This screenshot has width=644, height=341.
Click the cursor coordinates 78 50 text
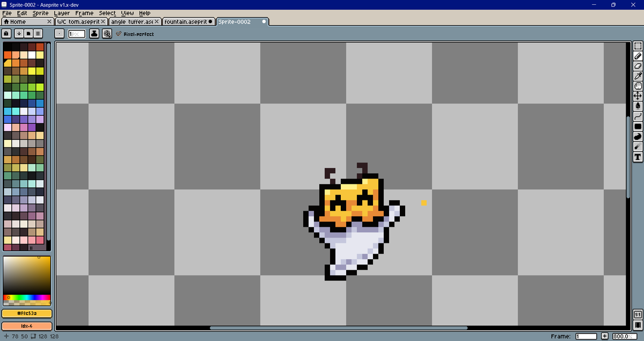point(20,336)
